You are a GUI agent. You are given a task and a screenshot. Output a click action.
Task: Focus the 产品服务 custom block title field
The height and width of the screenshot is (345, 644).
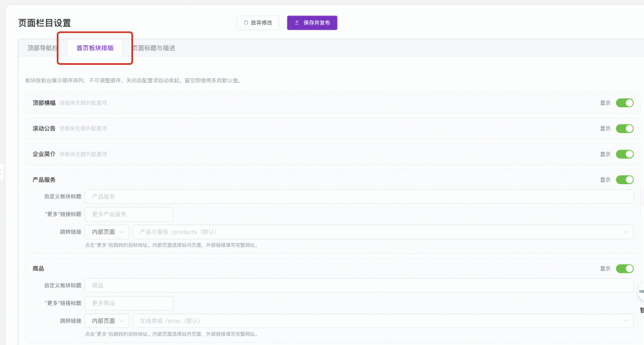point(359,197)
